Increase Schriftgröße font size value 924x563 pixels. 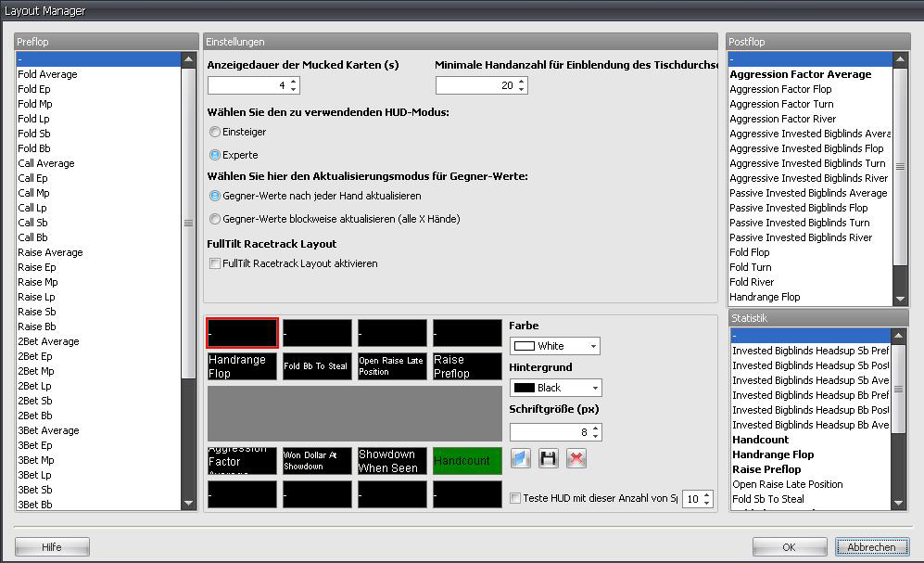(596, 429)
